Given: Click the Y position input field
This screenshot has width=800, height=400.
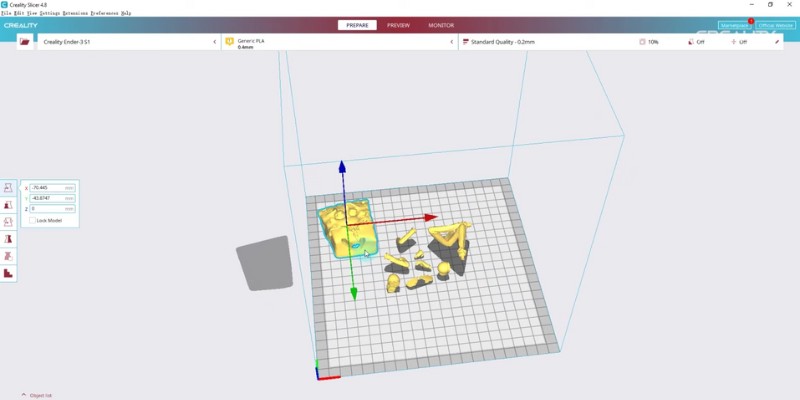Looking at the screenshot, I should pyautogui.click(x=52, y=198).
